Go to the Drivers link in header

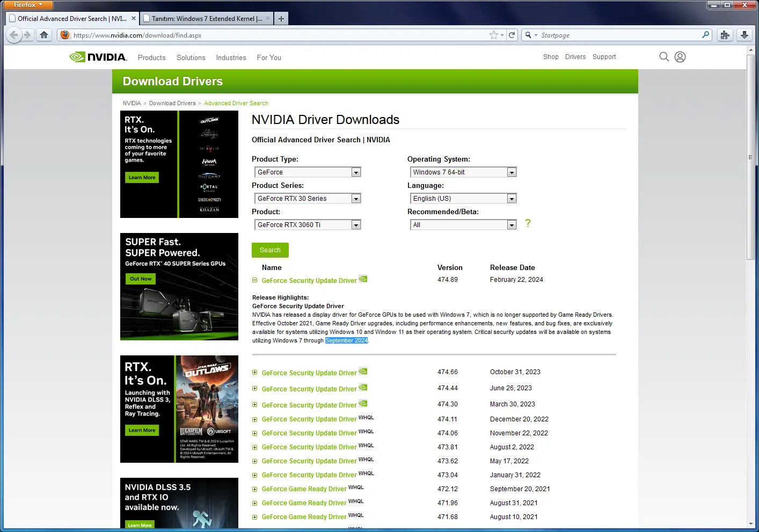[x=575, y=57]
